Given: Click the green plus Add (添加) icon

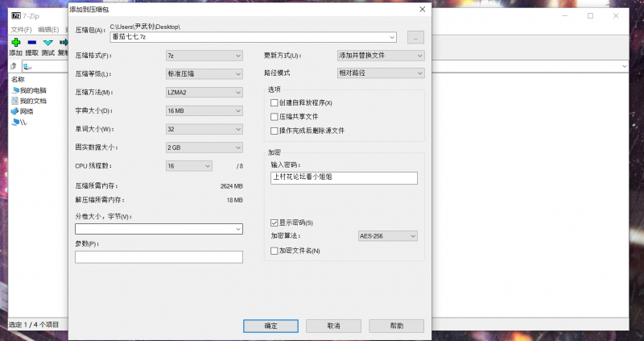Looking at the screenshot, I should (15, 42).
